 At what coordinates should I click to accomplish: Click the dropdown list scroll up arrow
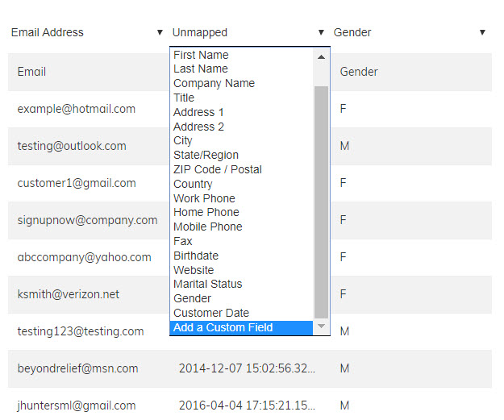322,56
